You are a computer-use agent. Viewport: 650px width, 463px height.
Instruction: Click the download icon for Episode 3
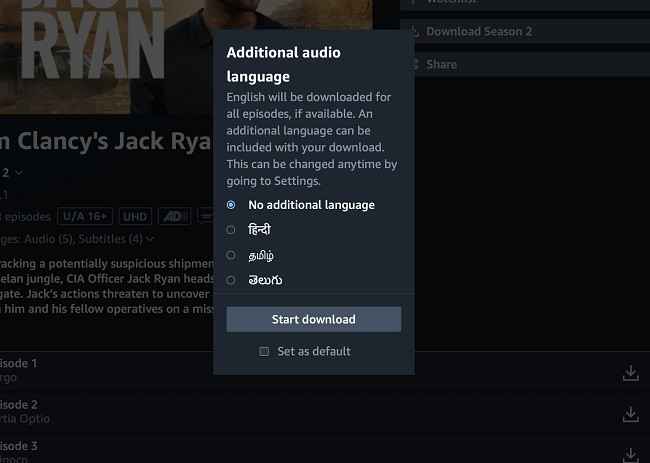pyautogui.click(x=631, y=455)
